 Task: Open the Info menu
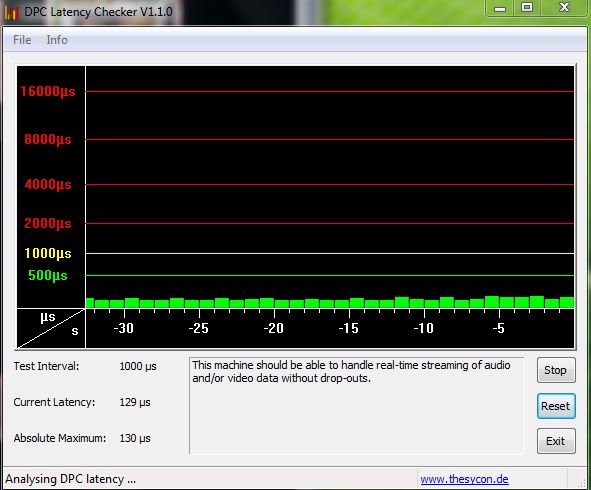57,40
